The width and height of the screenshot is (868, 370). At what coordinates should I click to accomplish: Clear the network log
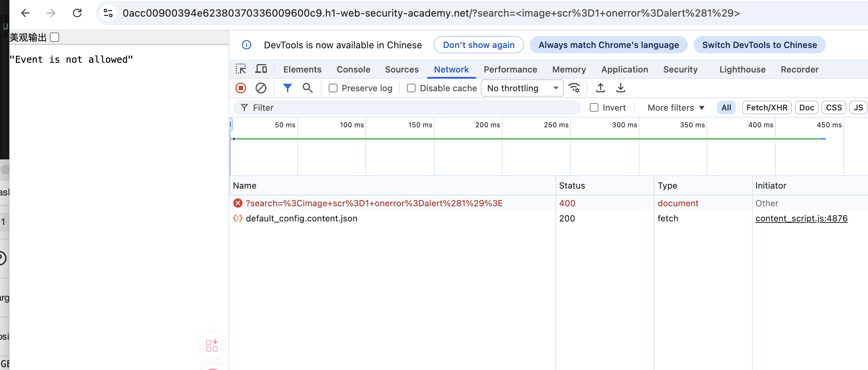[x=261, y=88]
